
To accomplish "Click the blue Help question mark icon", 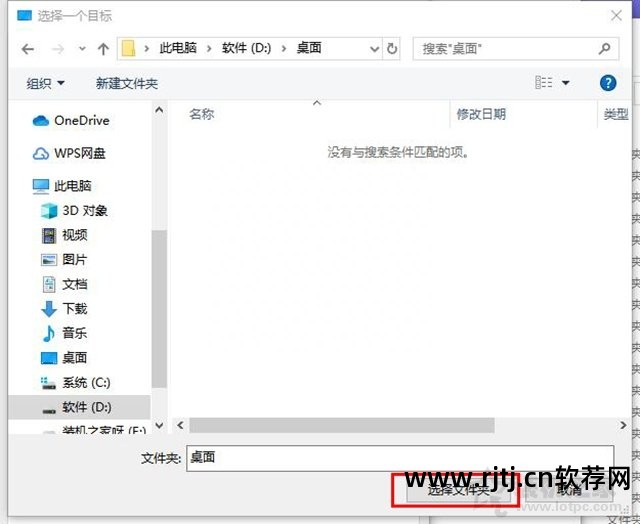I will pyautogui.click(x=607, y=83).
